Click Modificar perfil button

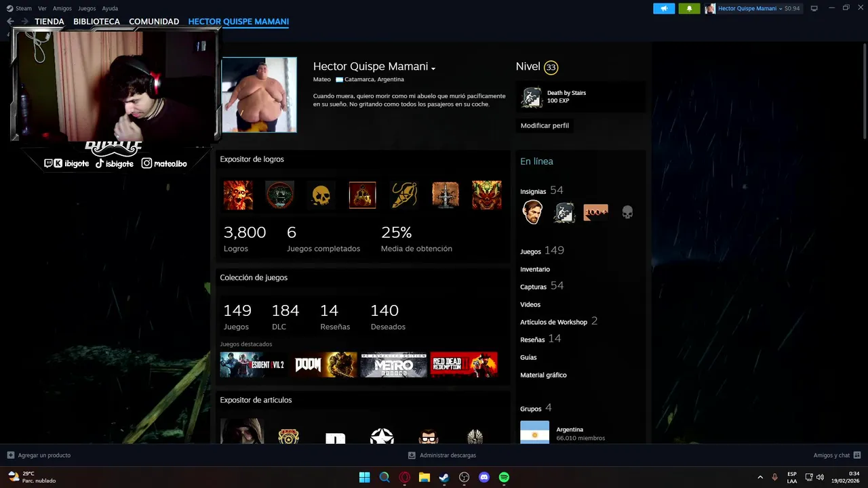point(545,125)
